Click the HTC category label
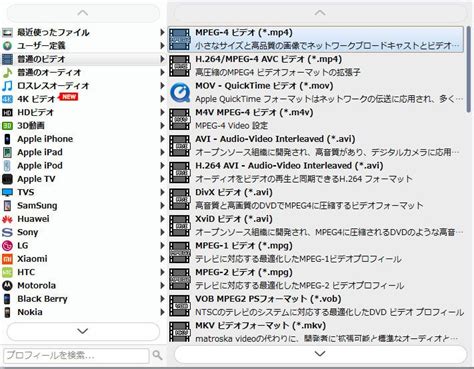 26,272
